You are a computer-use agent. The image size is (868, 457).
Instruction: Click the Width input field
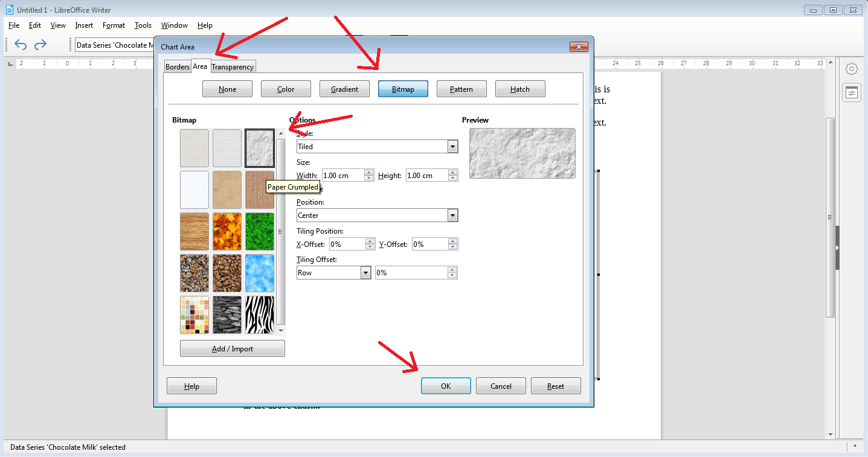342,175
